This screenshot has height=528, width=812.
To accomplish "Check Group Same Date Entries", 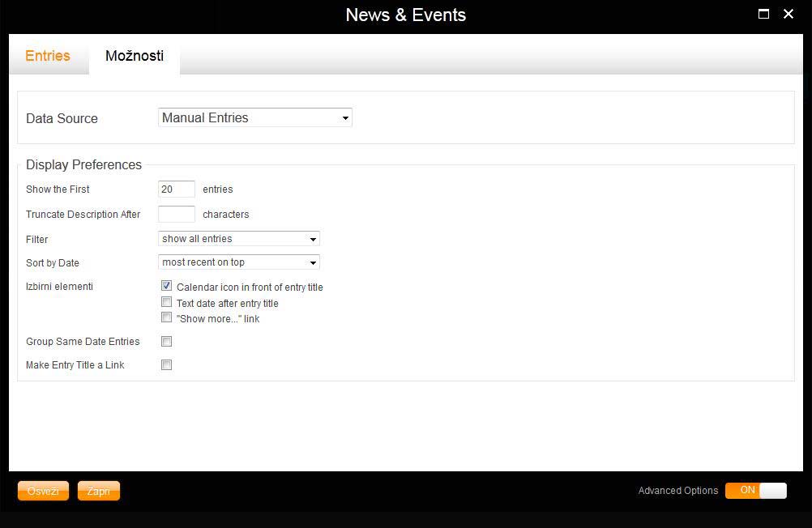I will [x=166, y=341].
